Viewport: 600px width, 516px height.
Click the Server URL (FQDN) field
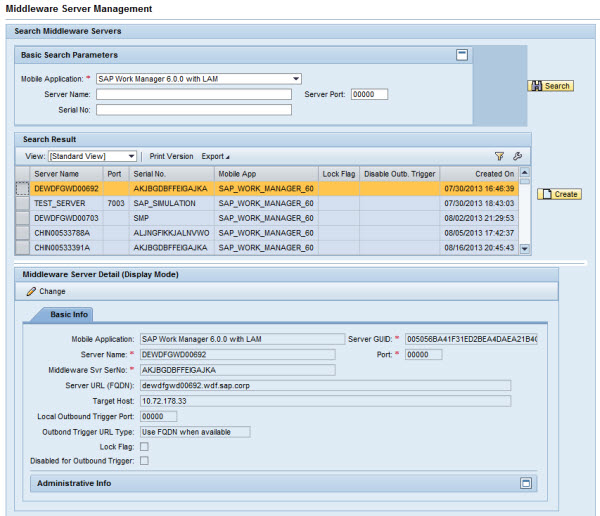325,385
